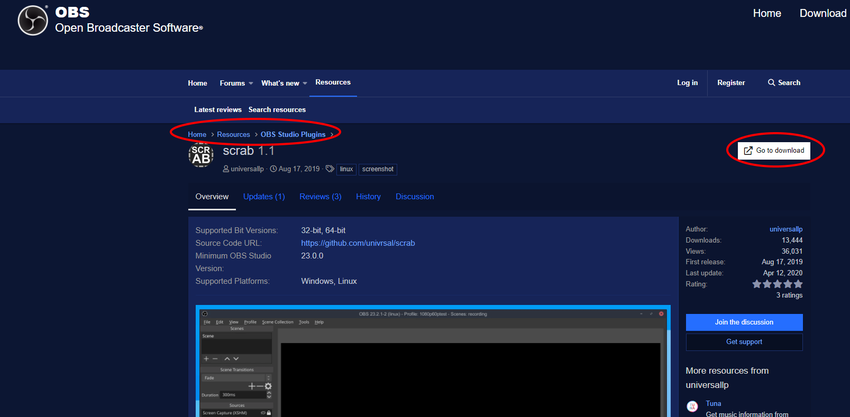Open the Forums navigation item
Viewport: 850px width, 417px height.
[232, 83]
